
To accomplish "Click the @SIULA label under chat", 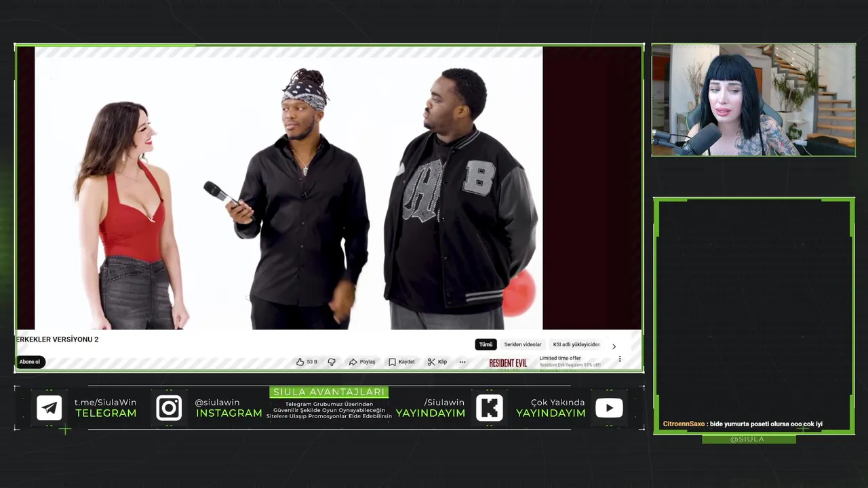I will [x=747, y=439].
